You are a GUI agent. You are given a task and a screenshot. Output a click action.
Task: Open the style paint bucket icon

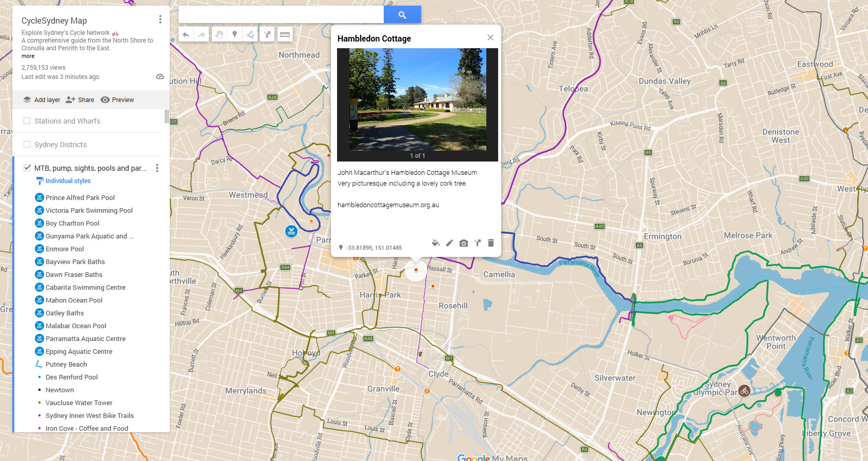436,243
